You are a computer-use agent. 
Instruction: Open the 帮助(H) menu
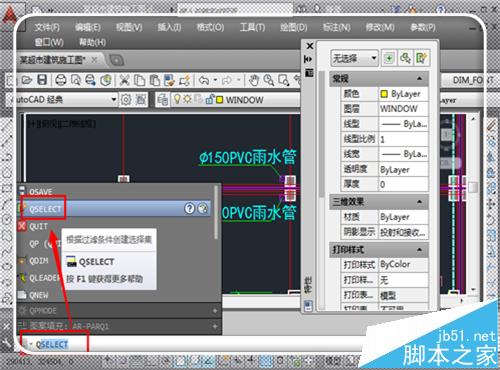[x=92, y=42]
